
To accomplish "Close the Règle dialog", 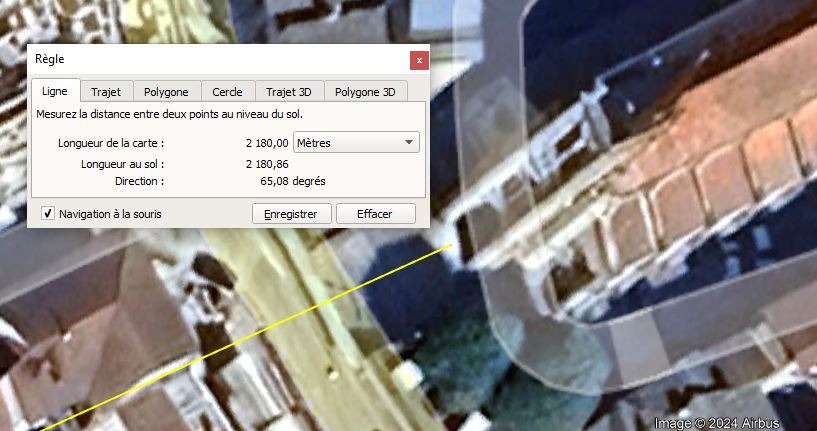I will 419,60.
